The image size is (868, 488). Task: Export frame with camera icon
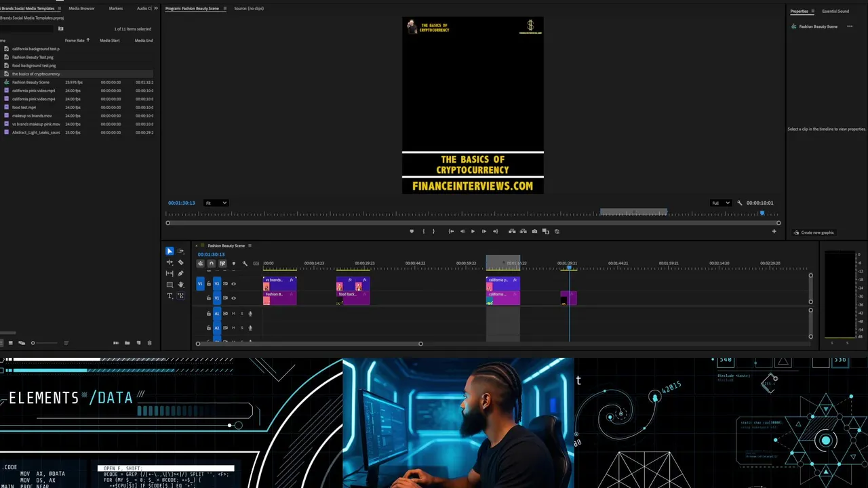534,231
